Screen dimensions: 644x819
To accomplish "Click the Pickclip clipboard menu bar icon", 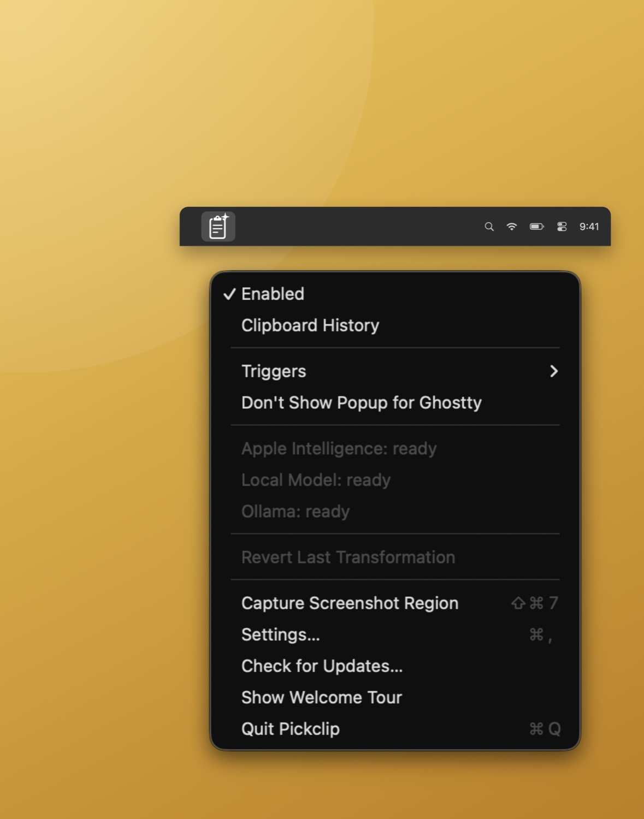I will (218, 226).
